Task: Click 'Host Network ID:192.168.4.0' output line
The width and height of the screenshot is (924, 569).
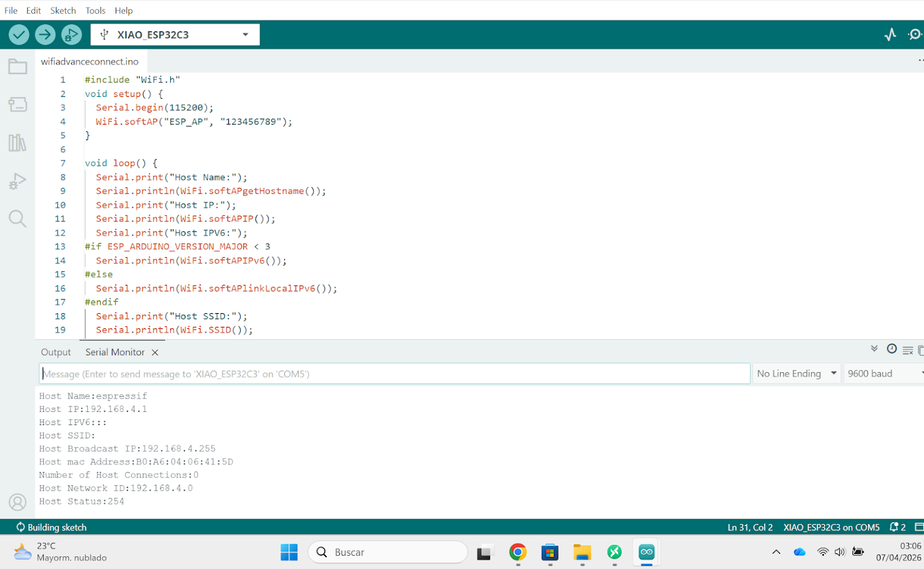Action: click(x=116, y=489)
